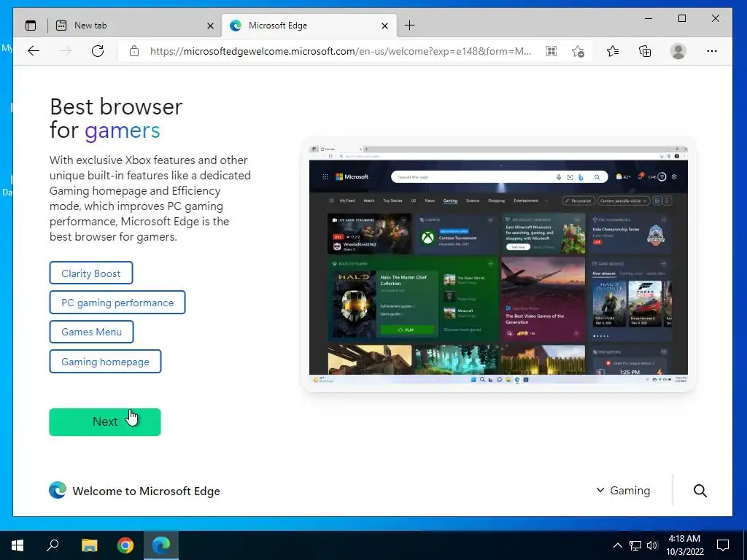Open the Windows Start menu
The image size is (747, 560).
click(x=18, y=545)
